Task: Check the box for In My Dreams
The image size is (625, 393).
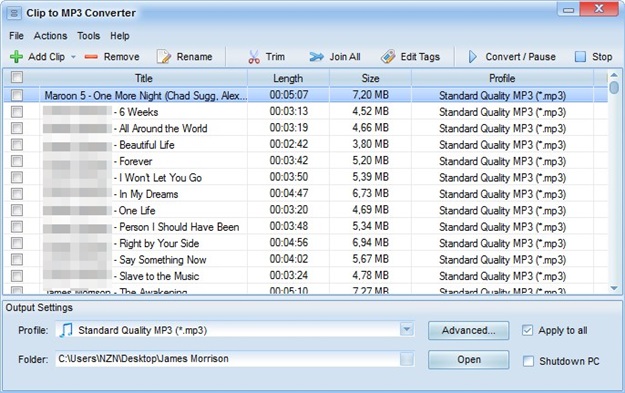Action: (17, 194)
